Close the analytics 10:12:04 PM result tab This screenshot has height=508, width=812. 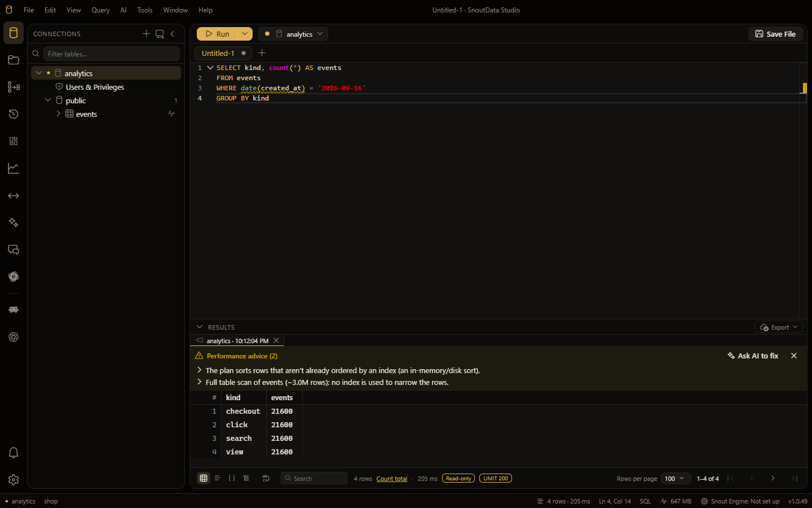point(276,340)
